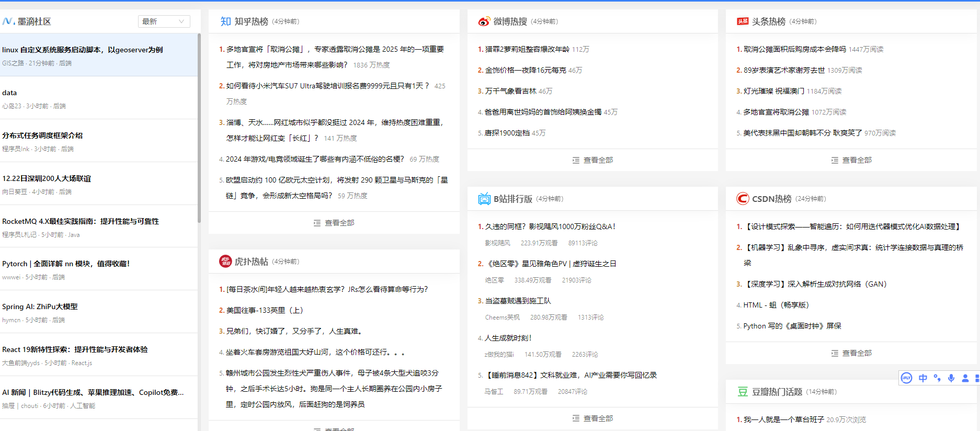Open CSDN article 深入解析生成对抗网络 (GAN)

(x=816, y=284)
